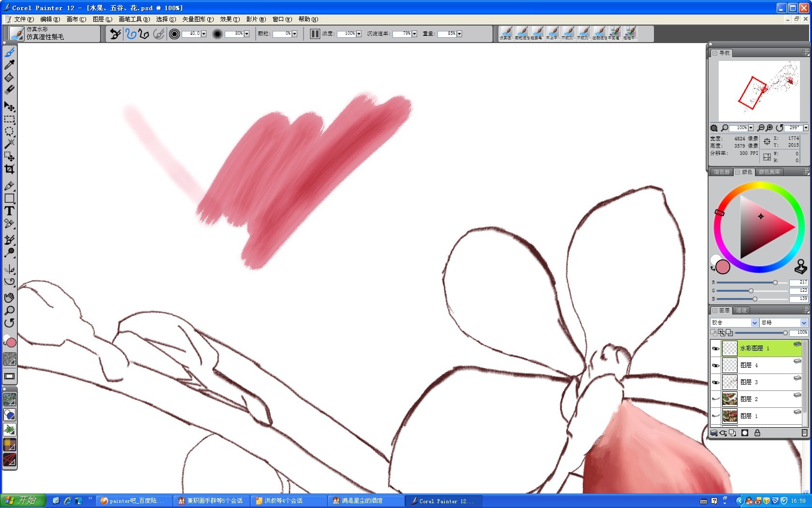Pick the Dropper tool
This screenshot has height=508, width=812.
[10, 65]
